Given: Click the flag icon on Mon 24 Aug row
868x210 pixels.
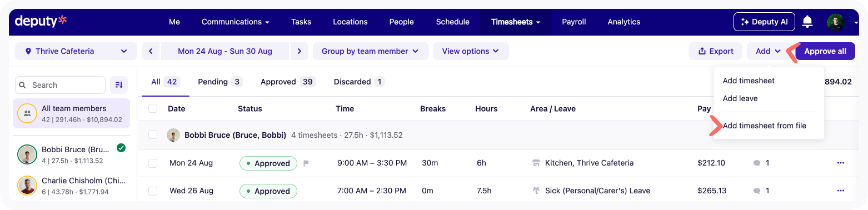Looking at the screenshot, I should click(306, 163).
